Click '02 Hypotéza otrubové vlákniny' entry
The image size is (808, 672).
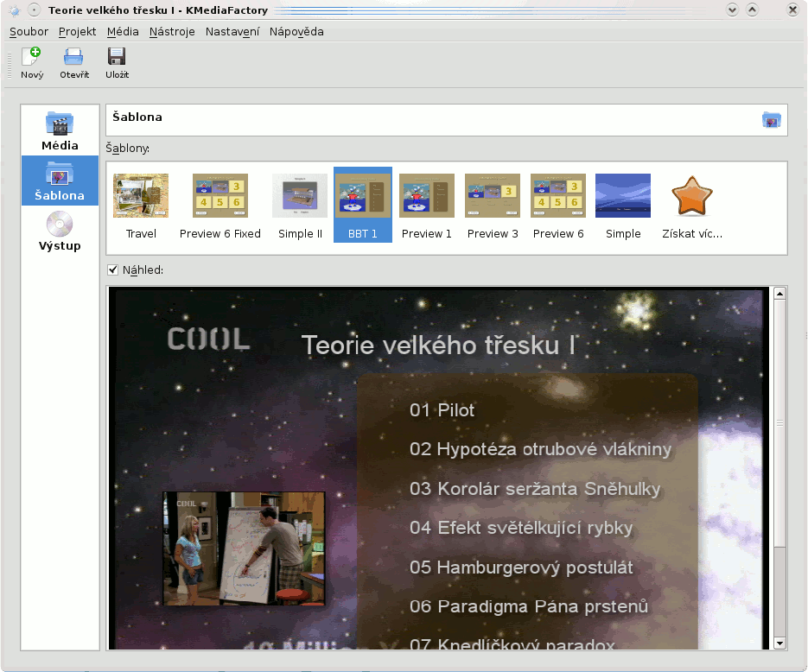(541, 449)
